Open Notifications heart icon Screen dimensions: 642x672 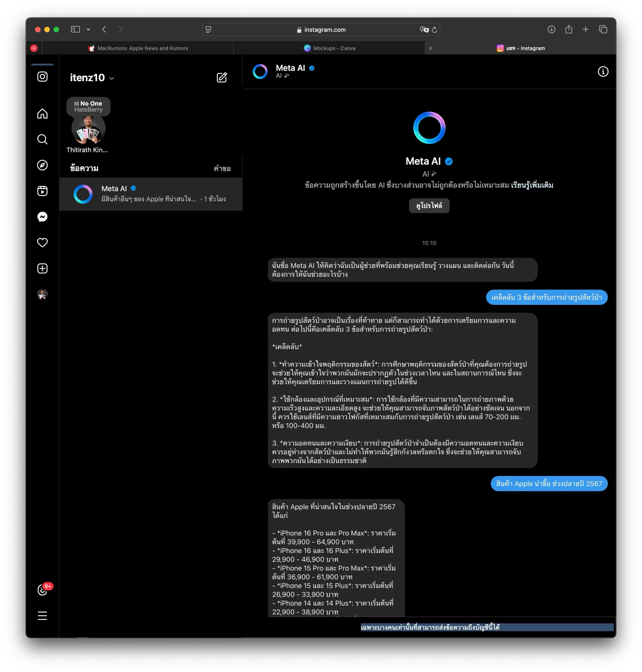point(42,242)
